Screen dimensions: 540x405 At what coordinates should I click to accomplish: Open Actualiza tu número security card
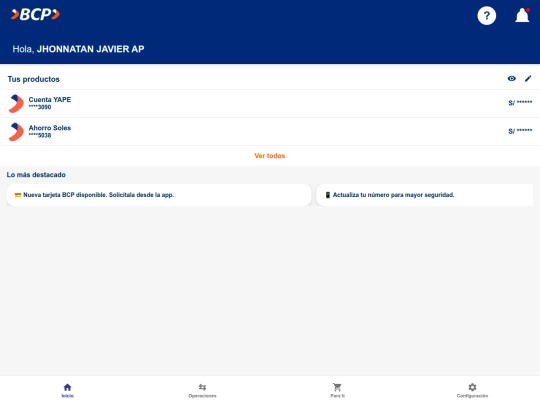(425, 195)
